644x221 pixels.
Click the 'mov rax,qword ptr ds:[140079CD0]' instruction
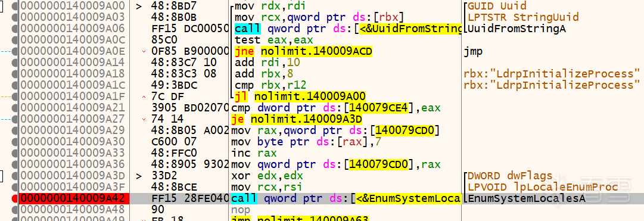click(336, 130)
